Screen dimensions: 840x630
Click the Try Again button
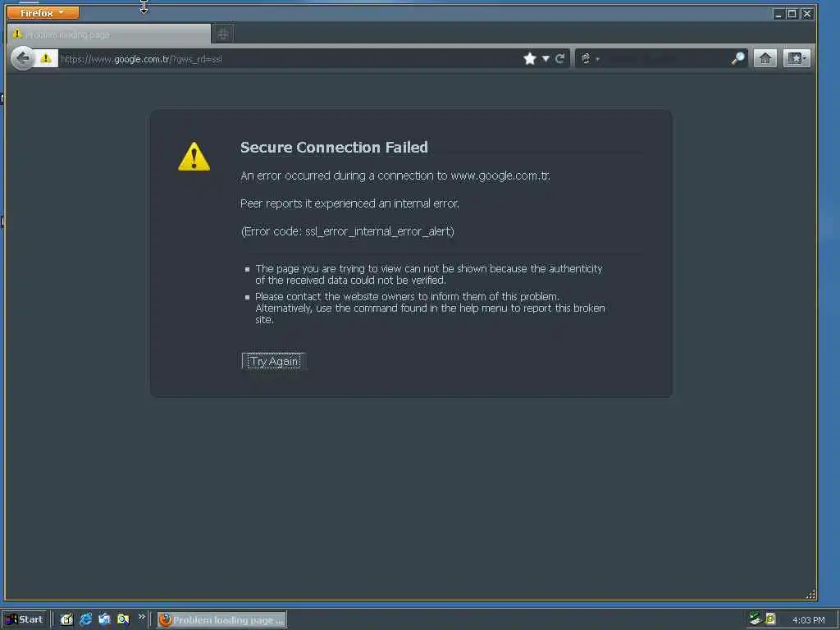click(274, 361)
